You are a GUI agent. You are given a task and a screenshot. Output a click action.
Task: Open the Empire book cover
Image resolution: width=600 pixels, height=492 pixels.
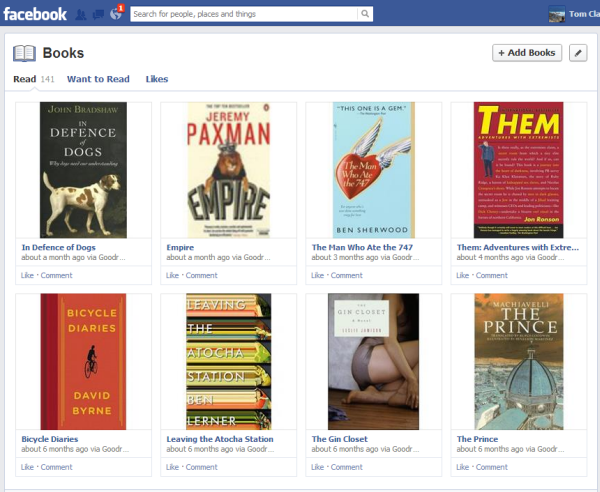(228, 170)
